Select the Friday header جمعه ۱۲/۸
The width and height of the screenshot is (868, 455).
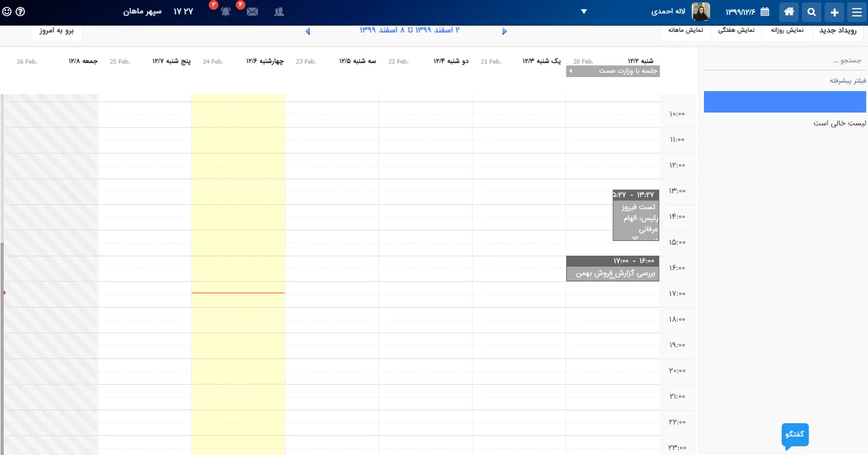pos(83,61)
